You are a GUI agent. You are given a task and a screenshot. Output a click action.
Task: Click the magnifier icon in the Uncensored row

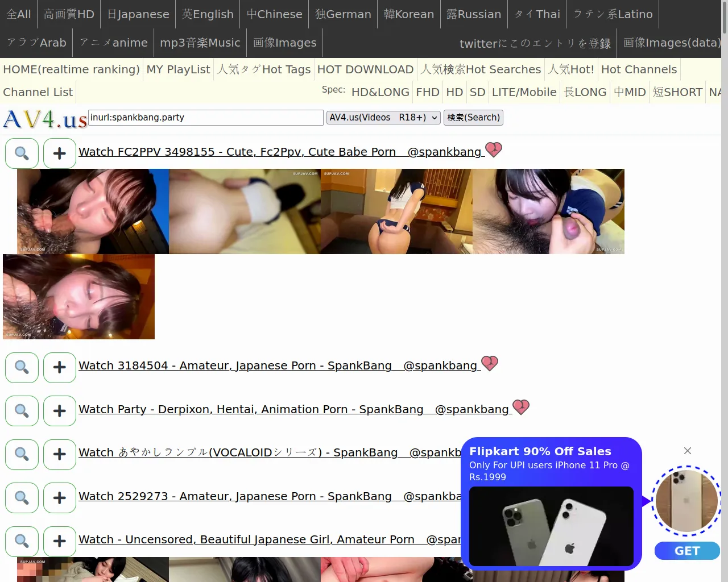[x=22, y=541]
